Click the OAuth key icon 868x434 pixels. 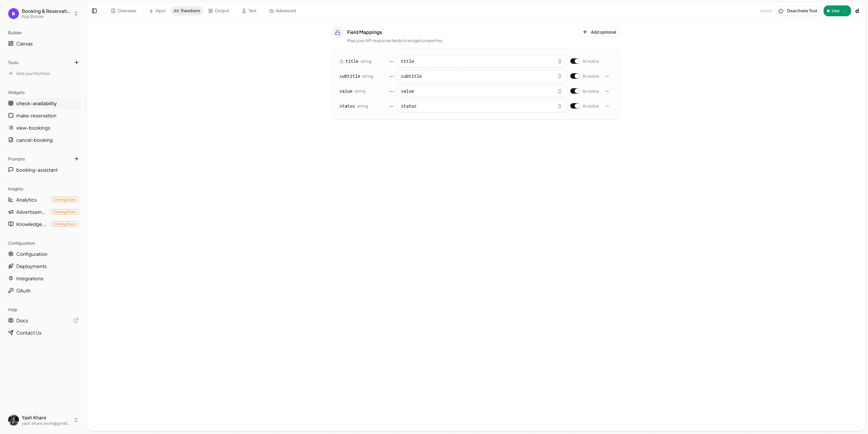click(x=11, y=290)
